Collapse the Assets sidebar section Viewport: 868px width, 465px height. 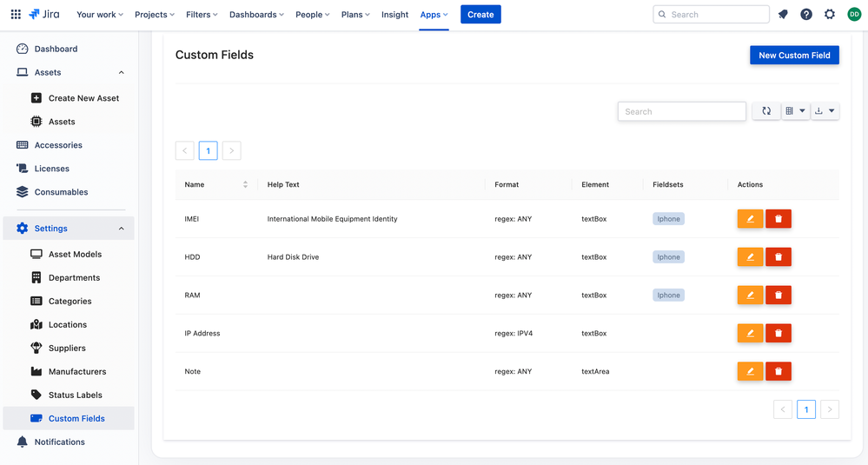point(122,72)
